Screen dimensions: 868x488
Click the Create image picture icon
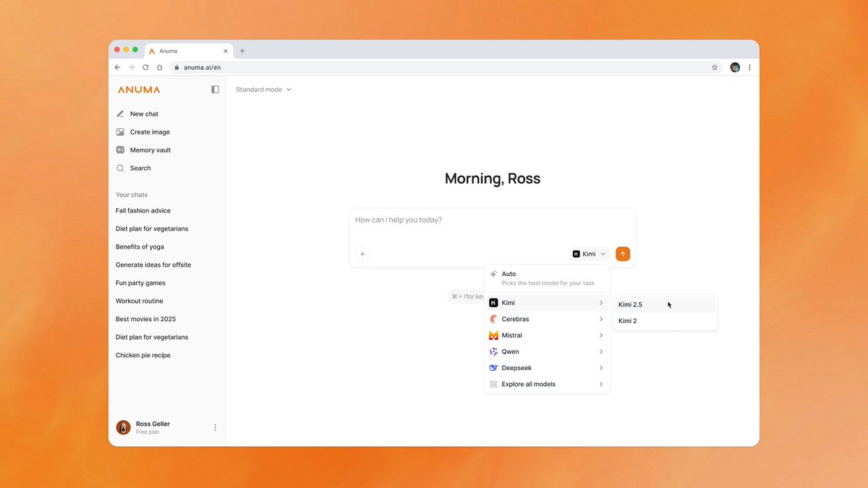coord(120,132)
